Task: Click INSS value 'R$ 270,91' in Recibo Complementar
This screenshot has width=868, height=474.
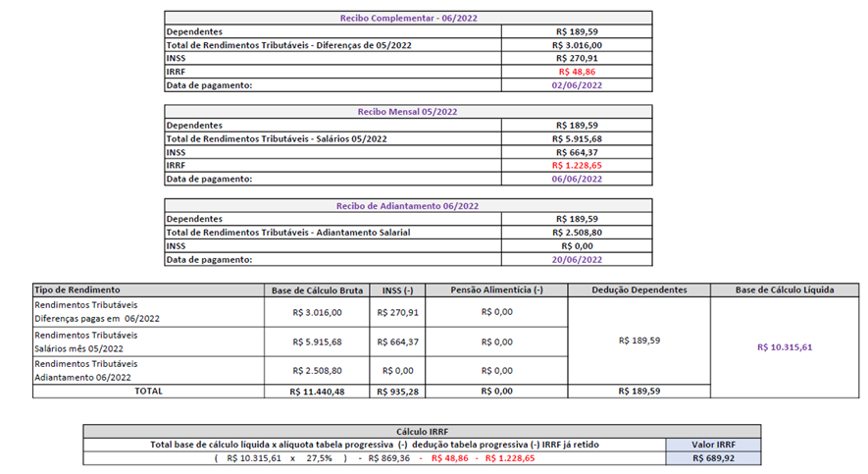Action: [577, 58]
